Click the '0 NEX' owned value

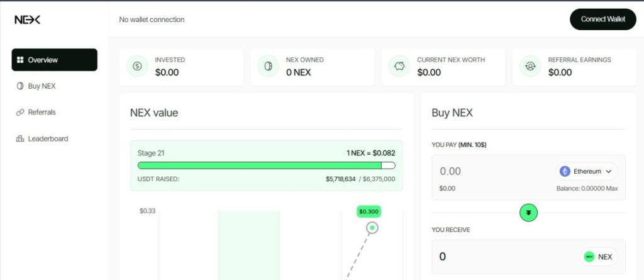pyautogui.click(x=299, y=73)
